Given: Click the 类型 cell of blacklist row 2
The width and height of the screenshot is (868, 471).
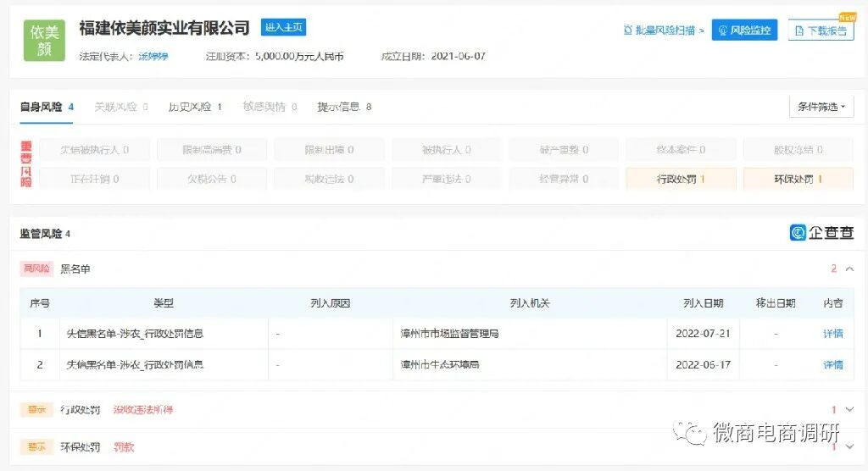Looking at the screenshot, I should (164, 365).
